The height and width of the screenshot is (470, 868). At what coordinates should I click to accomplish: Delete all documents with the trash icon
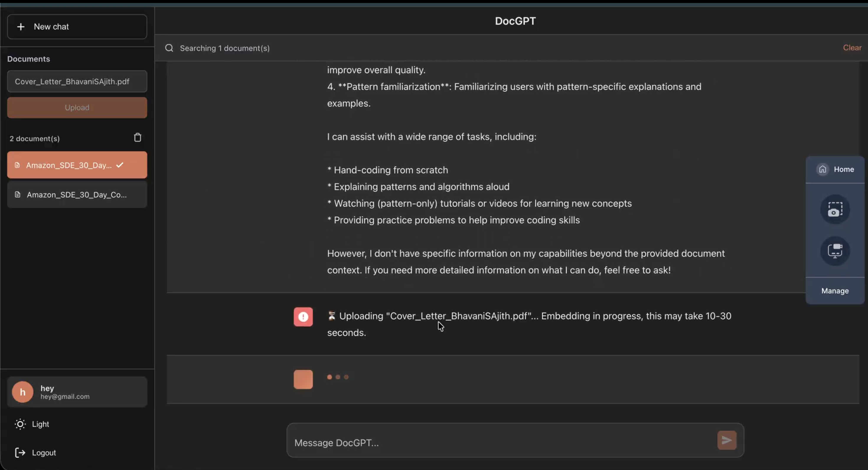pos(138,138)
